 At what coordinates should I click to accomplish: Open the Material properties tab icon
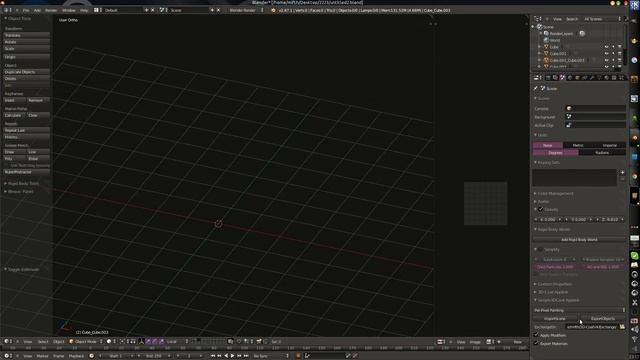607,78
